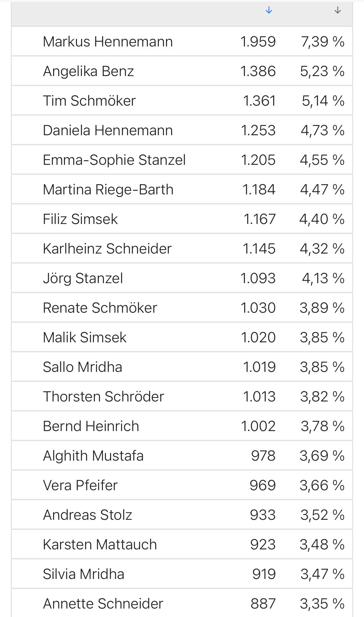364x617 pixels.
Task: Select the Vera Pfeifer entry
Action: (182, 485)
